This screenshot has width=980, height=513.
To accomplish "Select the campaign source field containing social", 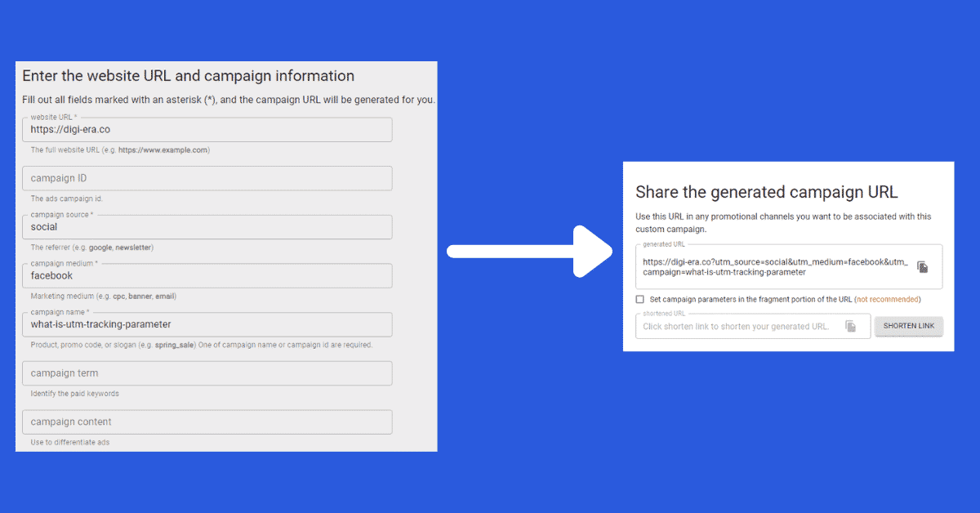I will tap(207, 227).
